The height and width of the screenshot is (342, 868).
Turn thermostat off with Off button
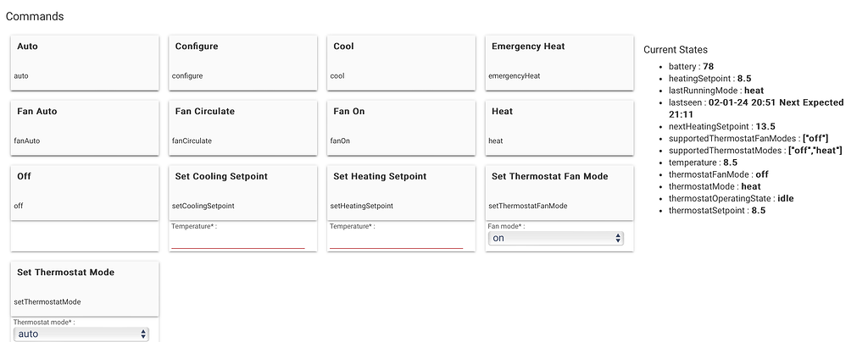pos(84,190)
